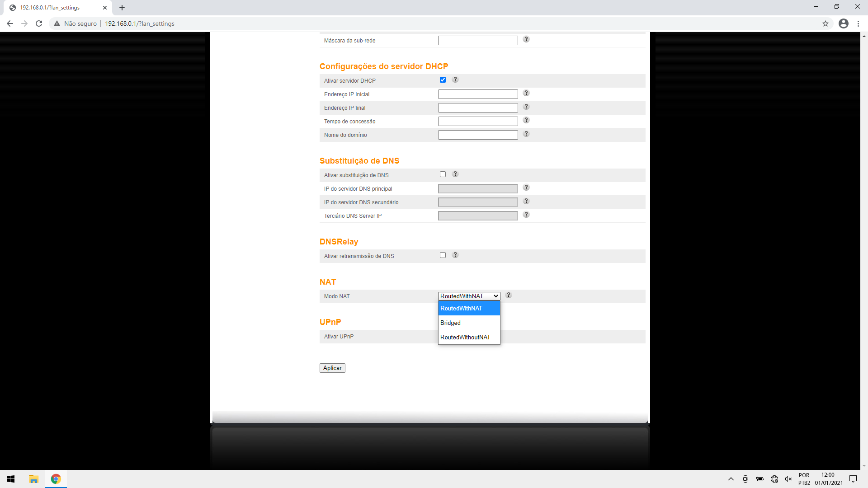The height and width of the screenshot is (488, 868).
Task: Go back in browser history
Action: click(x=10, y=23)
